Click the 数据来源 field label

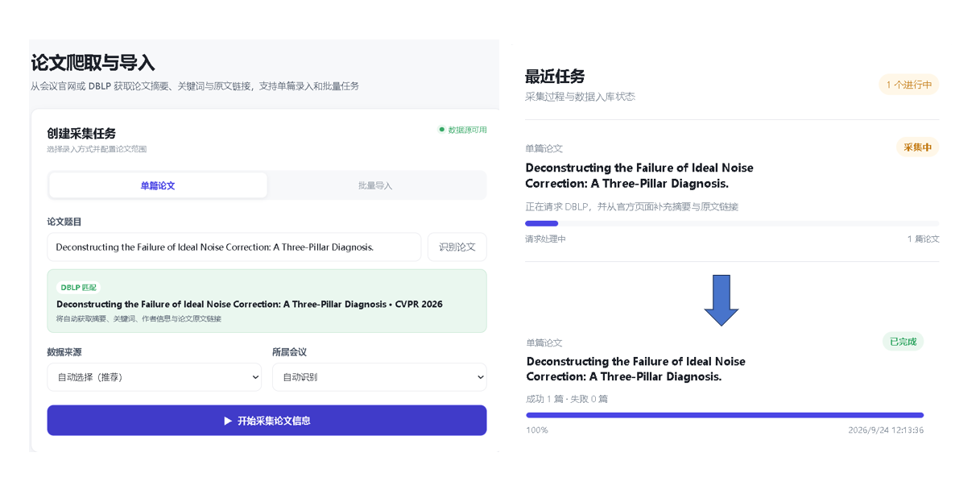click(x=64, y=352)
